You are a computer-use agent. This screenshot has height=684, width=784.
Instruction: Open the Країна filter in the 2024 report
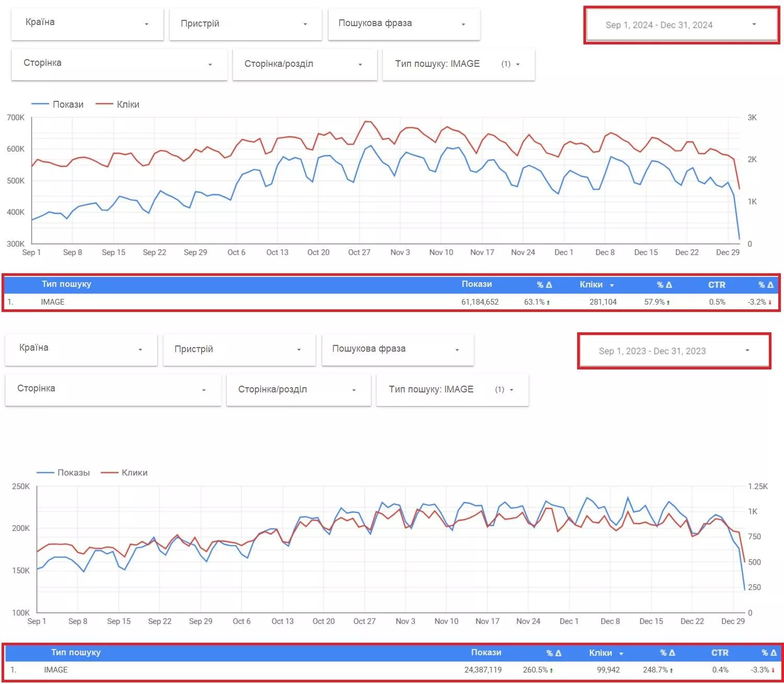(x=87, y=24)
